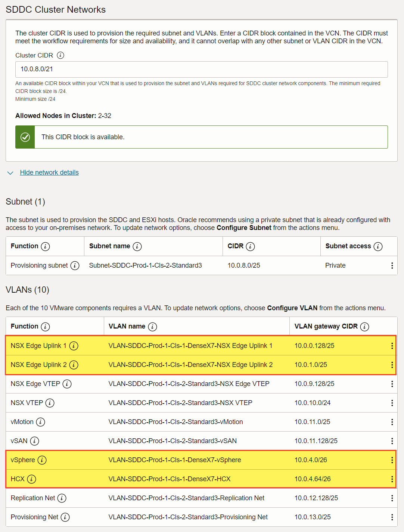Open actions menu for the vSphere VLAN
This screenshot has width=404, height=532.
point(392,460)
